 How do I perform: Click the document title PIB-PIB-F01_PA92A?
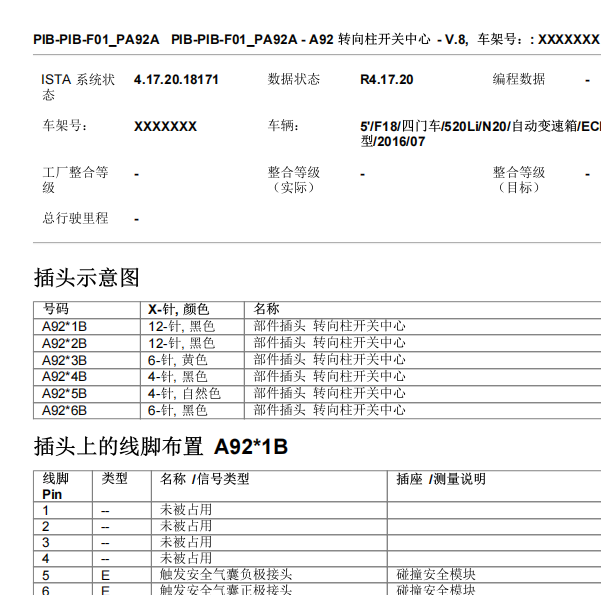(x=96, y=39)
